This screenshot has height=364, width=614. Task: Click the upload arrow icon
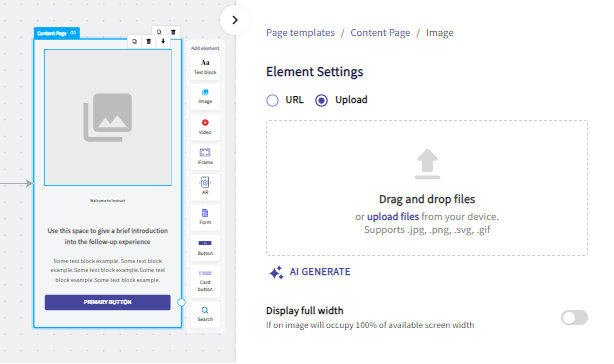[x=427, y=164]
